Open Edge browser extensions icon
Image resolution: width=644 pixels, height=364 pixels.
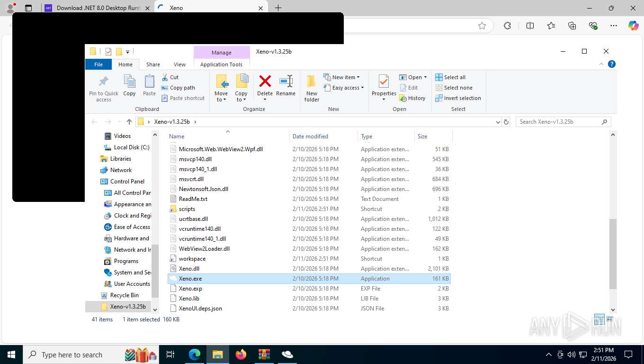pos(507,26)
